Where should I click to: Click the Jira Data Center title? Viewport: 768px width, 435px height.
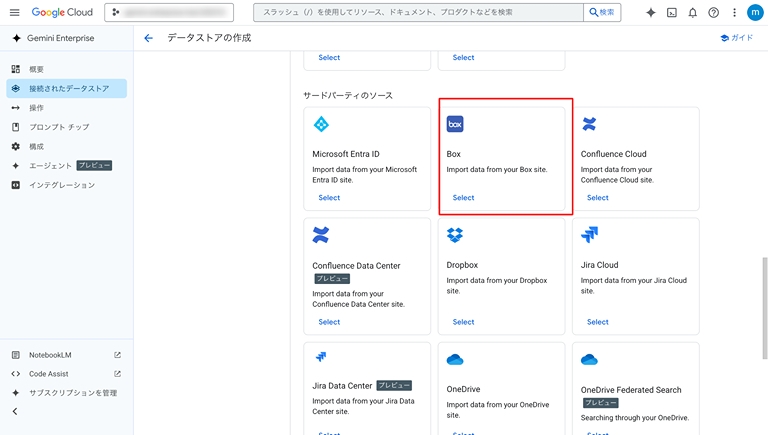342,386
